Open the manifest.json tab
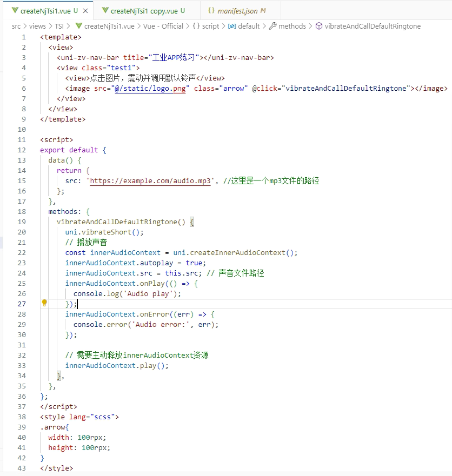Image resolution: width=452 pixels, height=476 pixels. [x=241, y=11]
